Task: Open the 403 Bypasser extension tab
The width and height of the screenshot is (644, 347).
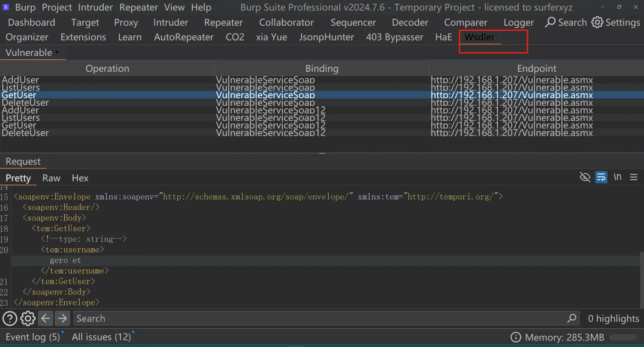Action: pos(395,37)
